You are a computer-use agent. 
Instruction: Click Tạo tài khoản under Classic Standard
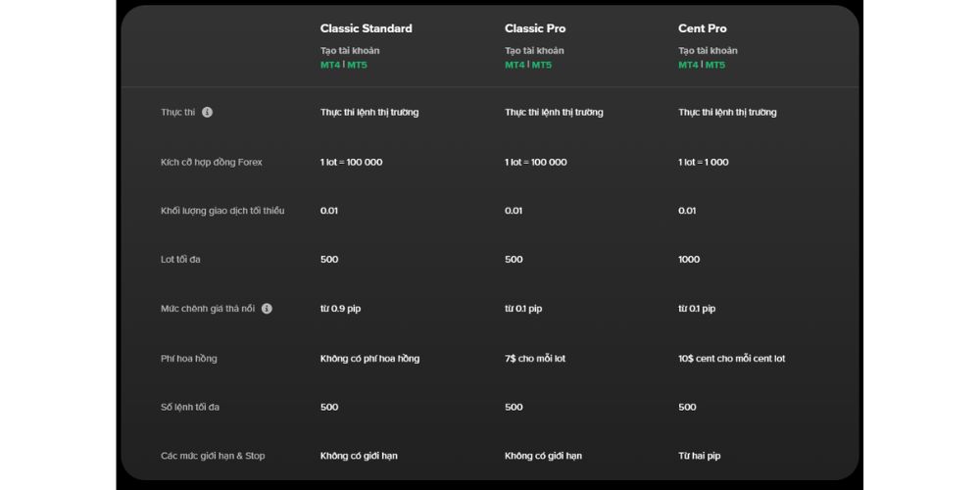pyautogui.click(x=349, y=51)
